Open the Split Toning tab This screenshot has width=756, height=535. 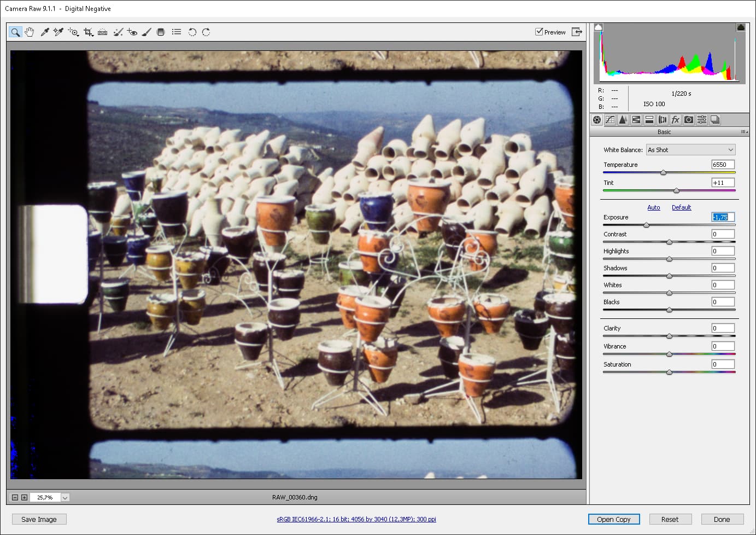(x=649, y=120)
